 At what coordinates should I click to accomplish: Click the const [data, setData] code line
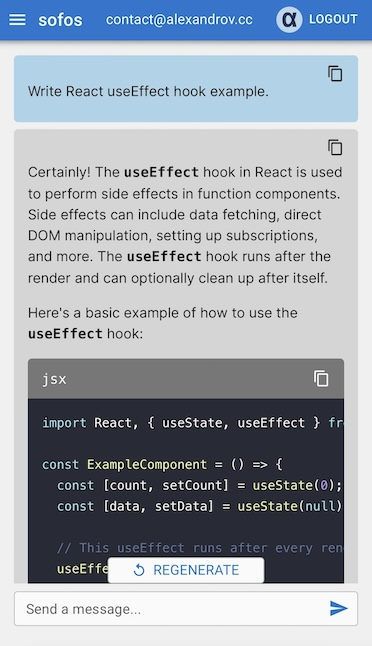tap(199, 506)
